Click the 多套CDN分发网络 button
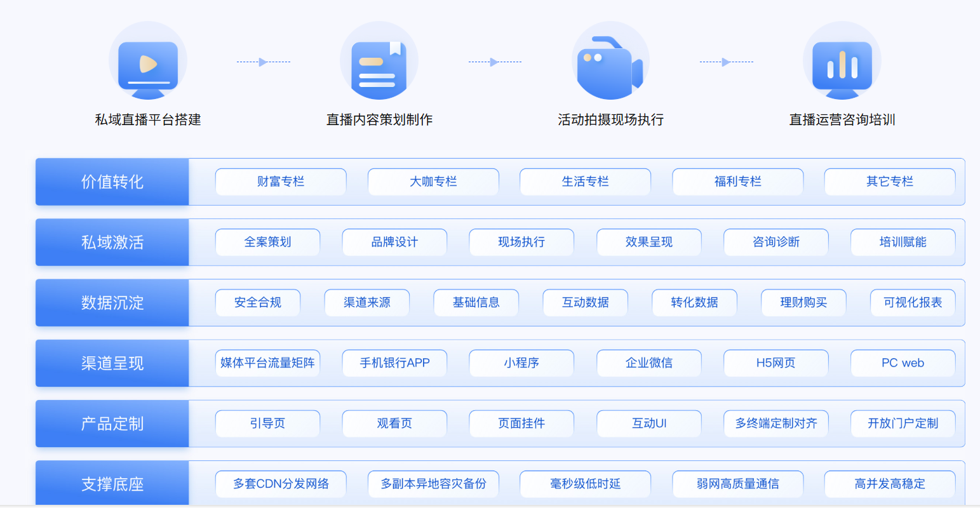 [x=281, y=484]
